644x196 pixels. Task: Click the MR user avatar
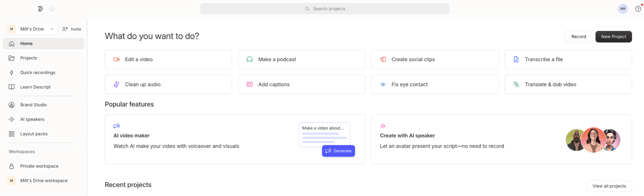623,9
